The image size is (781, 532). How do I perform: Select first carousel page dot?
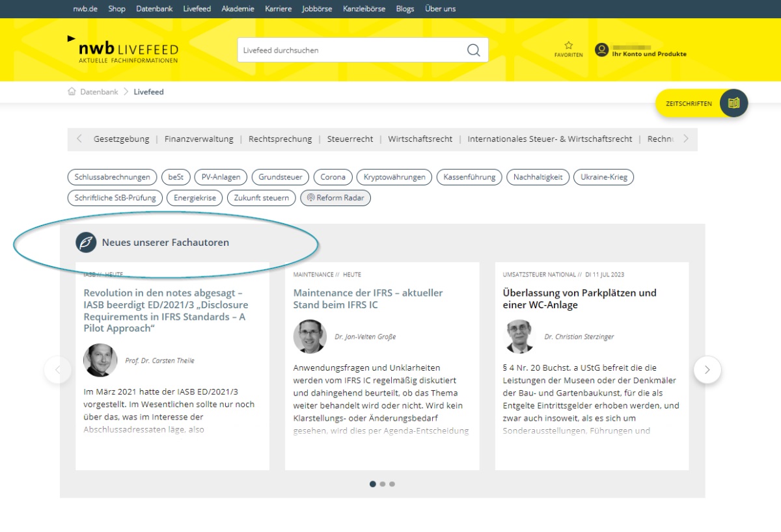(373, 484)
